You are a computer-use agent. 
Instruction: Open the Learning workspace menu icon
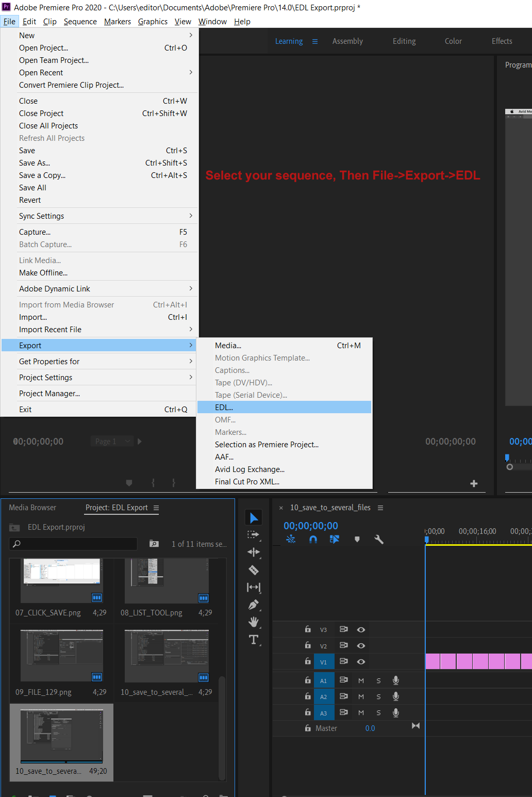pos(315,41)
